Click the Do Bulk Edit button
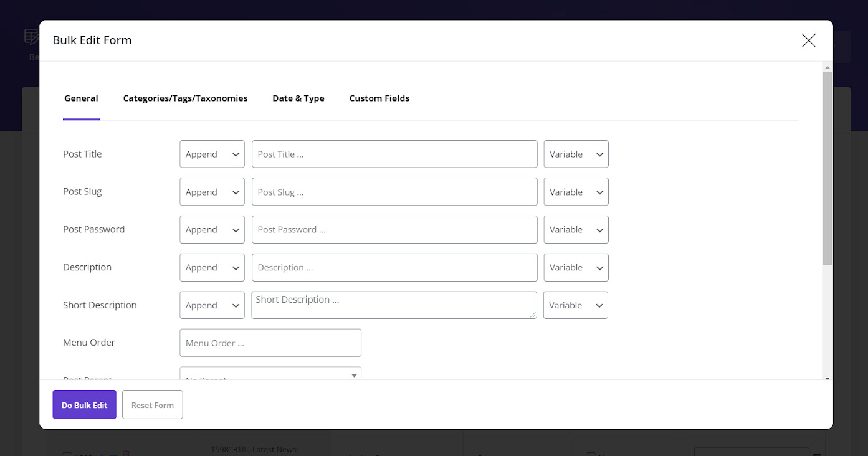Viewport: 868px width, 456px height. click(84, 405)
